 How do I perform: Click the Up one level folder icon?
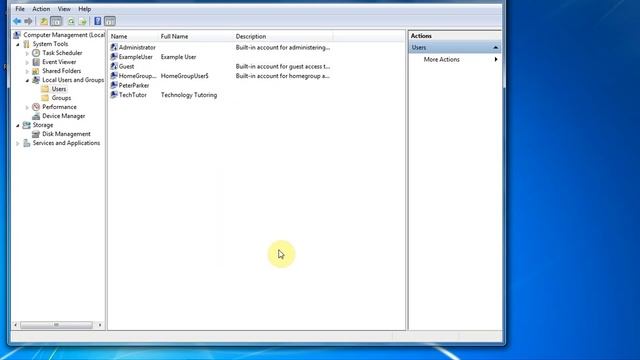[x=44, y=21]
